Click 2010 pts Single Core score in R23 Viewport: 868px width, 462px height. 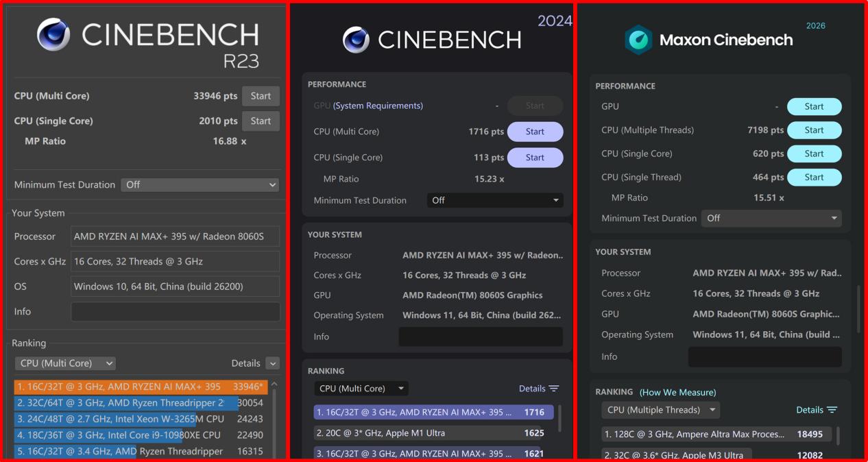(x=218, y=121)
